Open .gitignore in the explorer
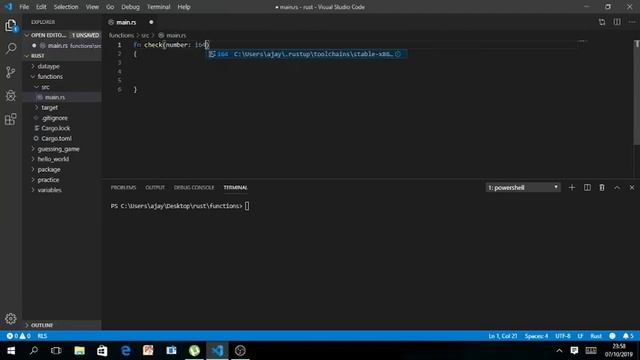 tap(54, 118)
